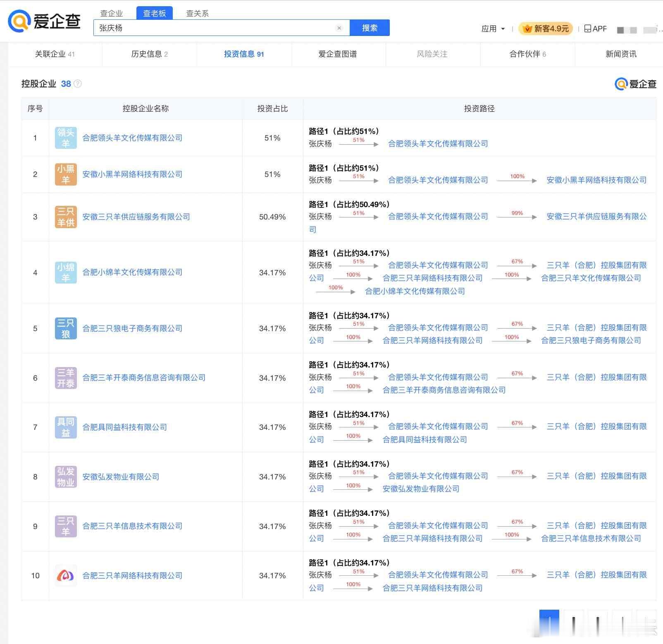Open 安徽三只羊供应链服务有限公司 in the name column
The width and height of the screenshot is (663, 644).
point(136,217)
